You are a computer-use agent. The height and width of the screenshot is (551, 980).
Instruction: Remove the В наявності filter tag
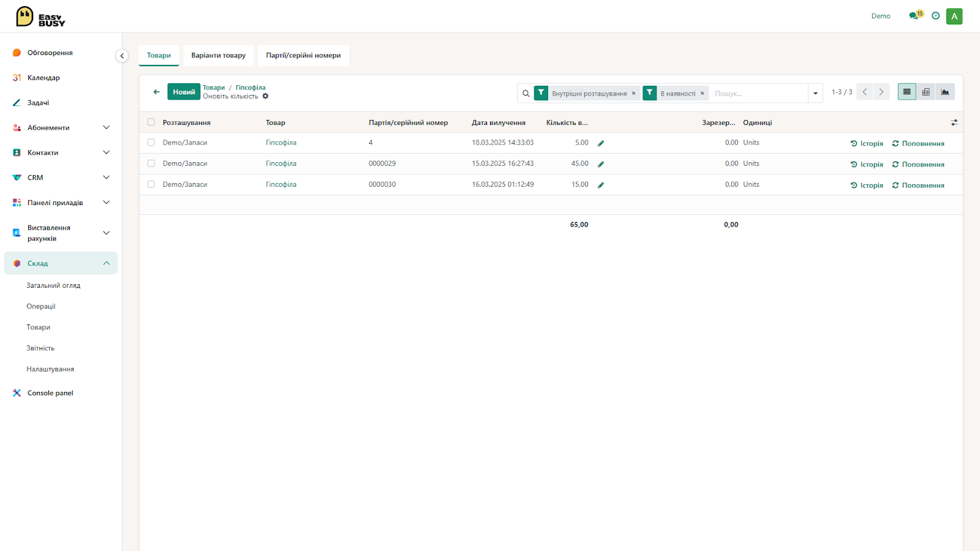[702, 93]
